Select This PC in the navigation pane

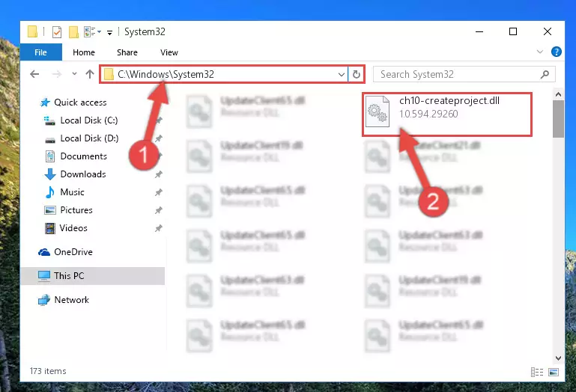tap(93, 276)
